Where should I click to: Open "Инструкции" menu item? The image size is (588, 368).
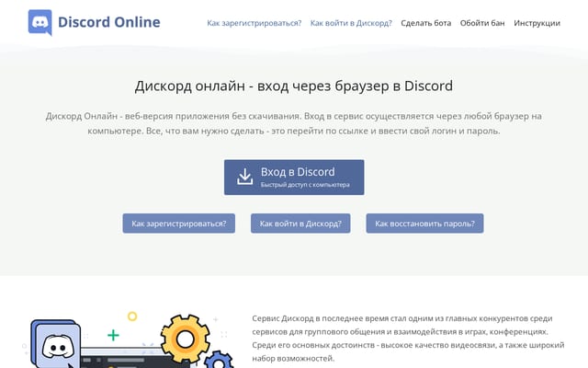coord(537,23)
